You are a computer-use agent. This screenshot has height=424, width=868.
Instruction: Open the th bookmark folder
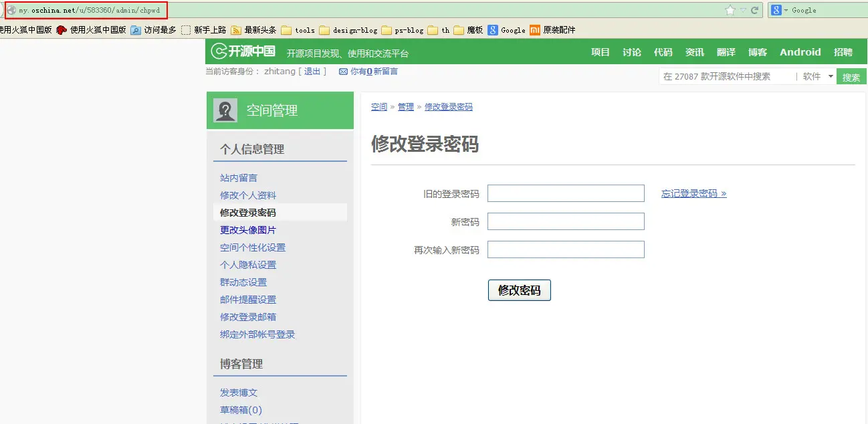[x=439, y=30]
